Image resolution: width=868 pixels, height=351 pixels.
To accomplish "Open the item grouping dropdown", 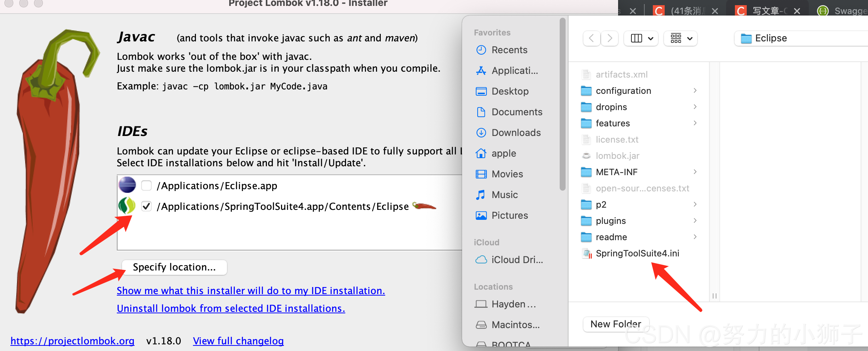I will tap(681, 38).
